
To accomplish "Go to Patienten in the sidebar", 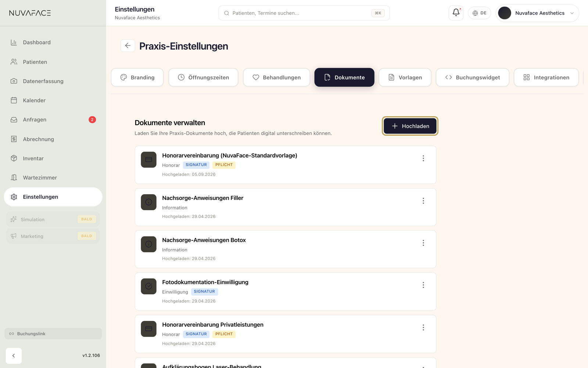I will pyautogui.click(x=53, y=62).
